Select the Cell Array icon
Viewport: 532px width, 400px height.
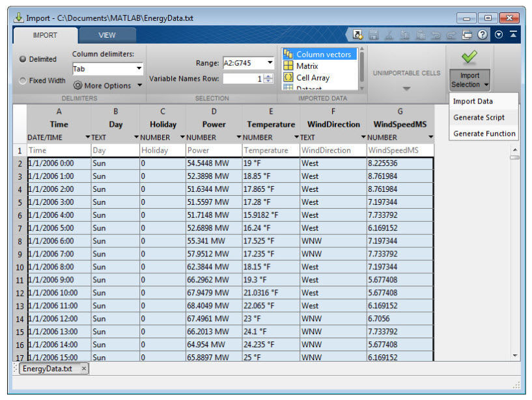click(x=288, y=77)
